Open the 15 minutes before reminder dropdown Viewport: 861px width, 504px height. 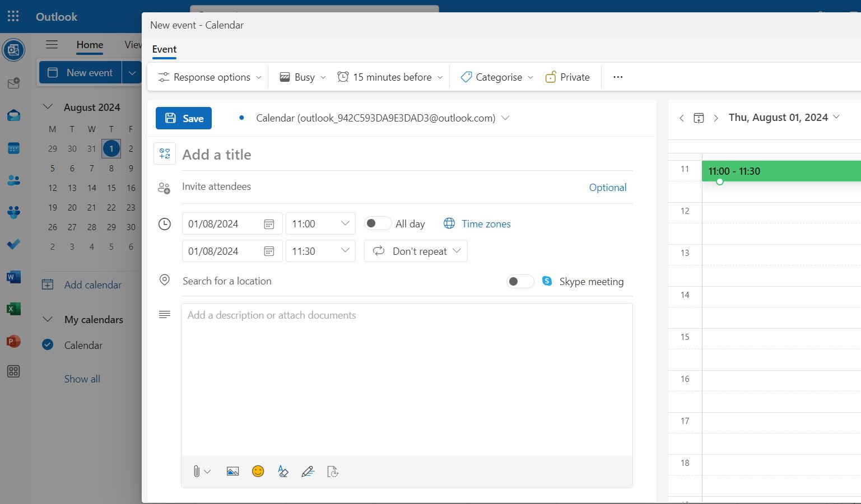[390, 77]
